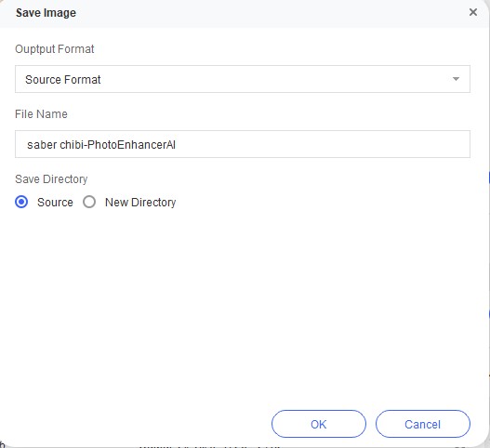
Task: Close the Save Image dialog
Action: (x=473, y=12)
